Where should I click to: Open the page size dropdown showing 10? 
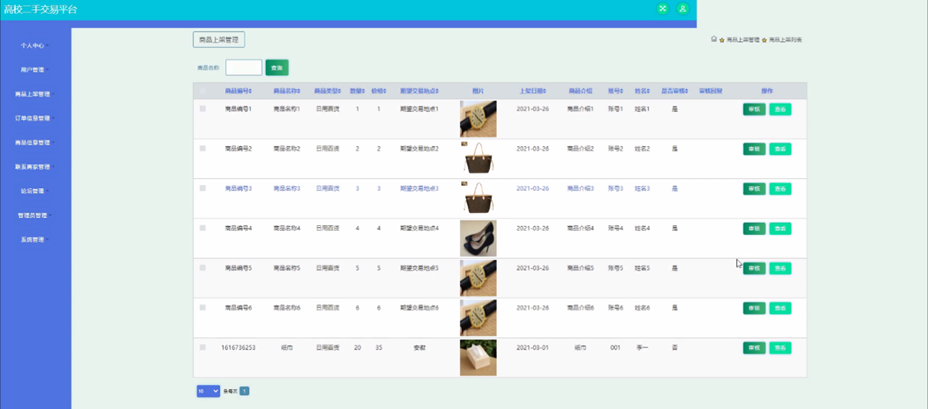[208, 391]
